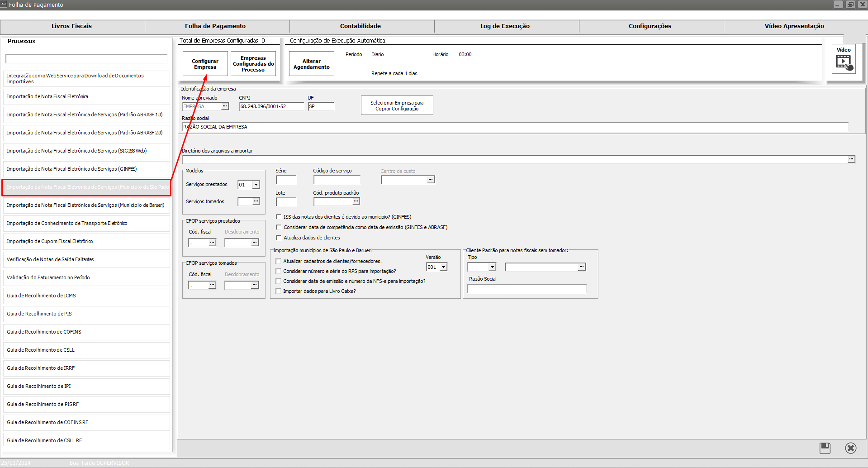Viewport: 868px width, 468px height.
Task: Go to Configurações tab
Action: 650,26
